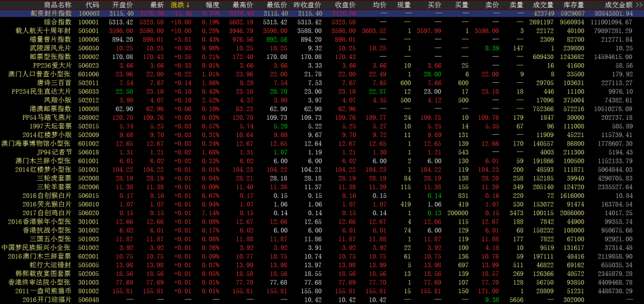Select JP94记者节 row
The image size is (644, 304).
(322, 152)
